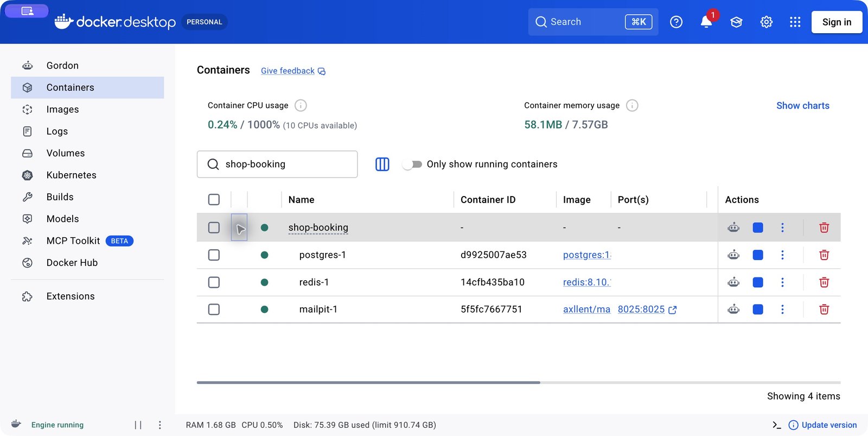Focus the shop-booking container search field

click(277, 164)
